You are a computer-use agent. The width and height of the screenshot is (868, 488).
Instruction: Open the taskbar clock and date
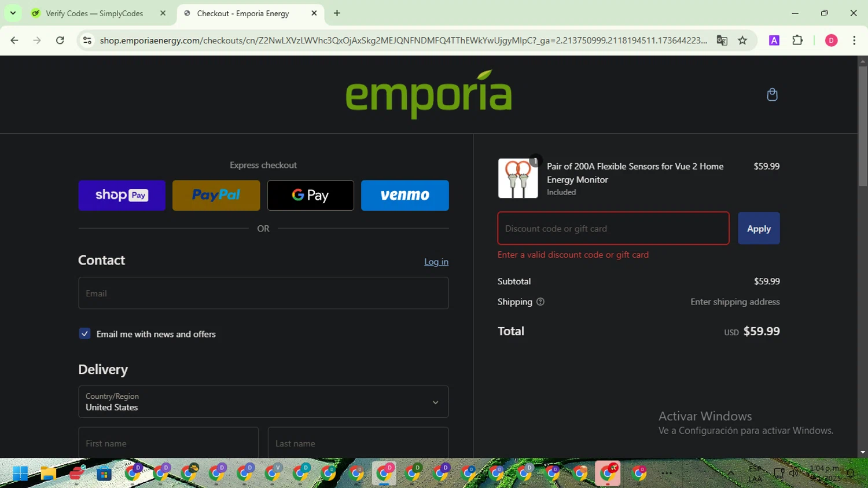[825, 473]
